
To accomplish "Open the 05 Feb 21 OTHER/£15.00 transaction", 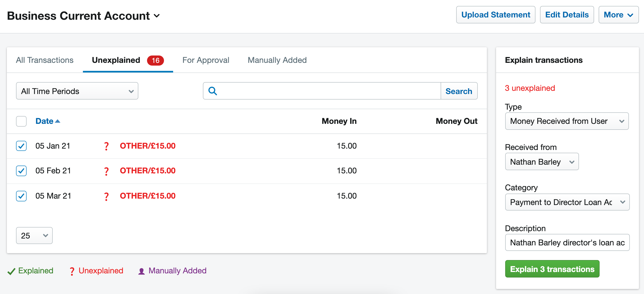I will pos(147,171).
